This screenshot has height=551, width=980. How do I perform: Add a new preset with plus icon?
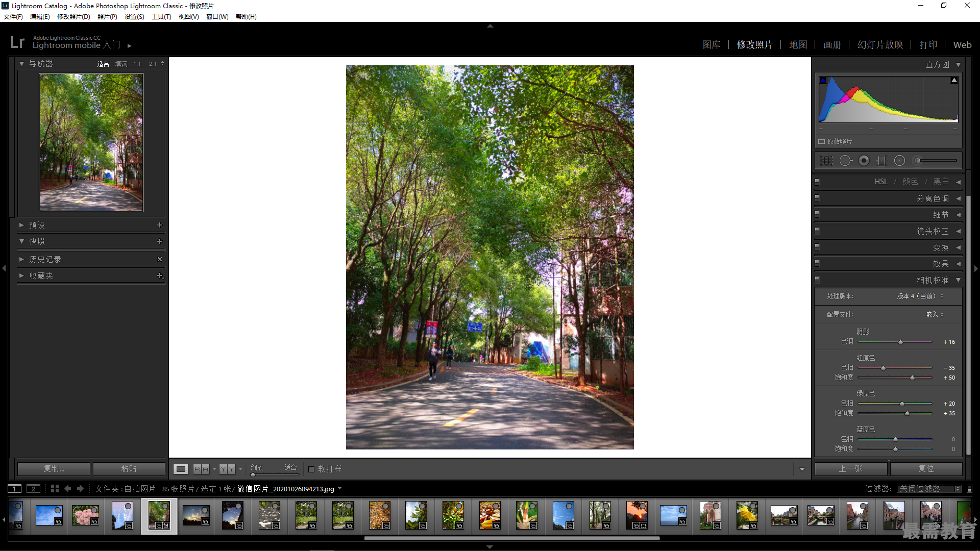pyautogui.click(x=160, y=225)
